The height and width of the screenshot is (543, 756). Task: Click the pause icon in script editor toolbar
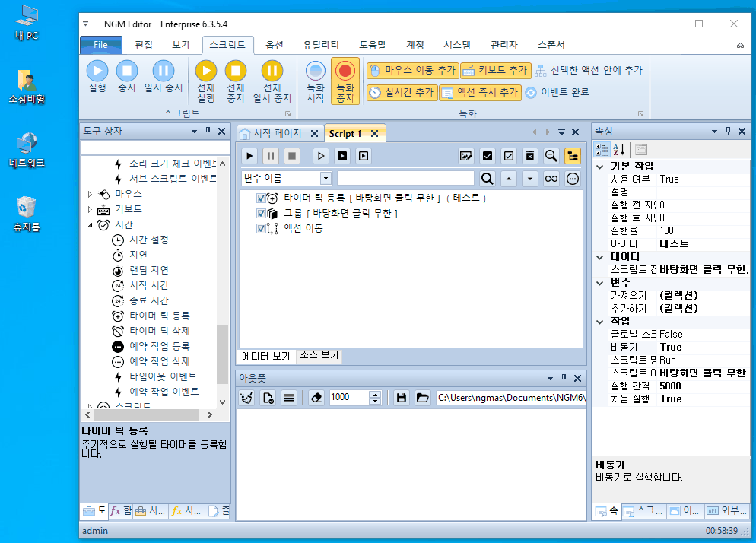(271, 156)
